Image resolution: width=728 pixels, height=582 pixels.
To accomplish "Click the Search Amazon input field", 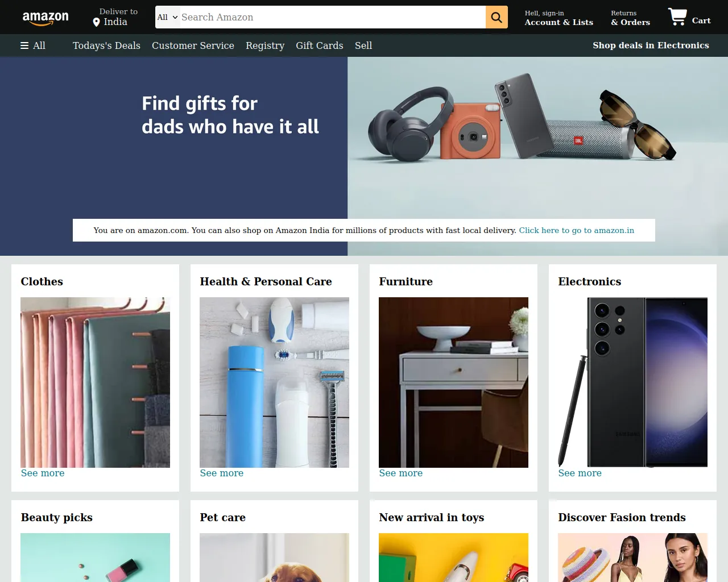I will pos(333,17).
